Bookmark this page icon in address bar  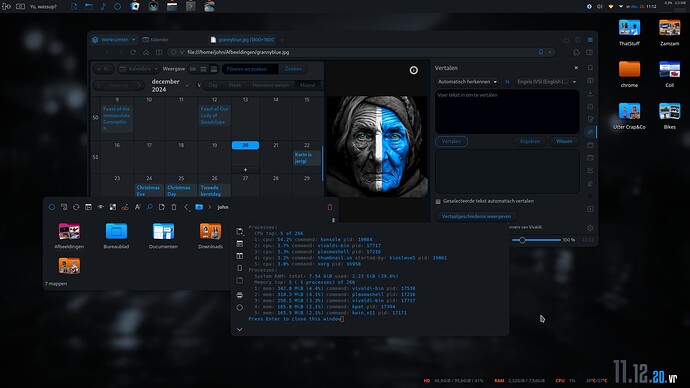[x=541, y=52]
